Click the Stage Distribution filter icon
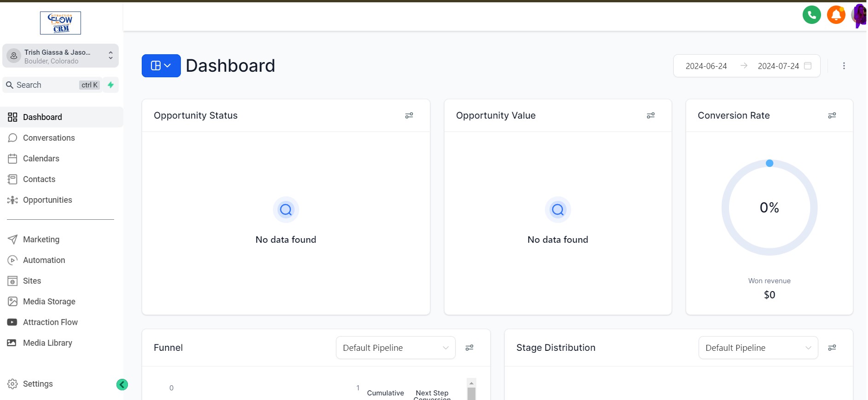The image size is (868, 400). tap(832, 348)
